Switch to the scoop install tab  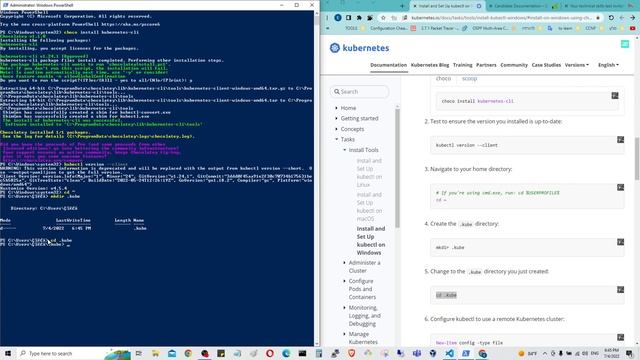[x=469, y=79]
